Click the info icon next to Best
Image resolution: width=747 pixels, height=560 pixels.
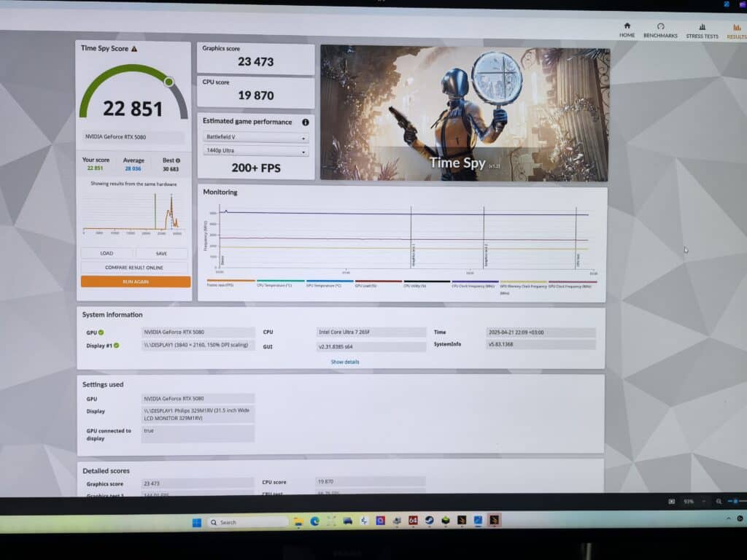pyautogui.click(x=178, y=160)
